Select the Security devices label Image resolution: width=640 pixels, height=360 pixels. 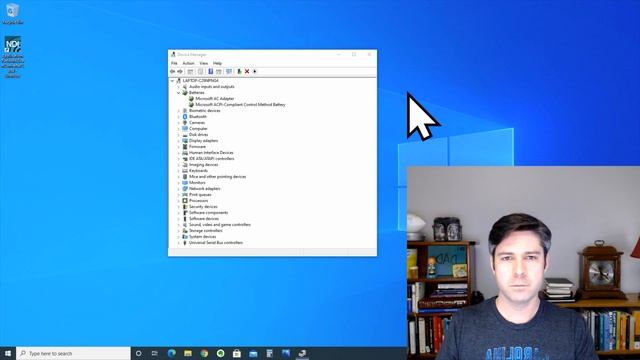coord(203,207)
